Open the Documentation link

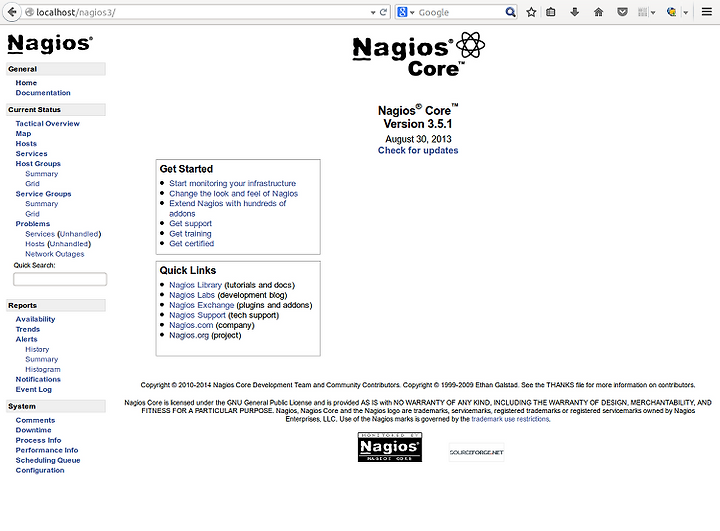(43, 93)
